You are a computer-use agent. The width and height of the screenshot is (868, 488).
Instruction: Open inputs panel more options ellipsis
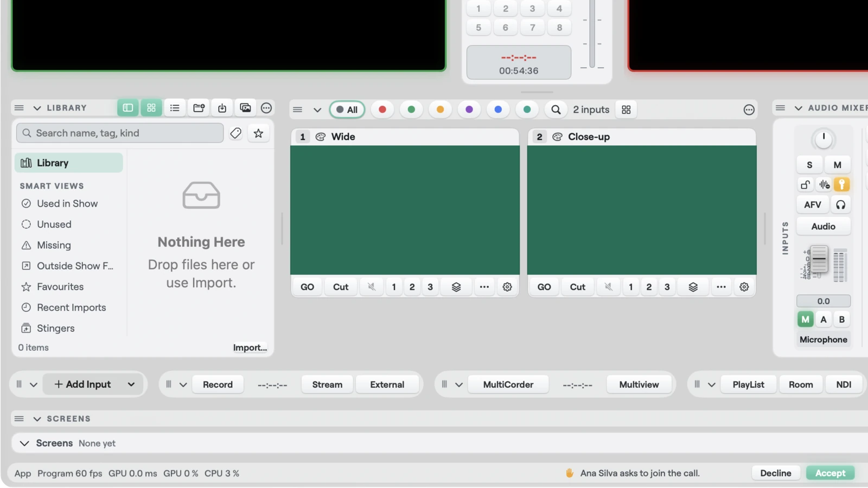click(749, 110)
